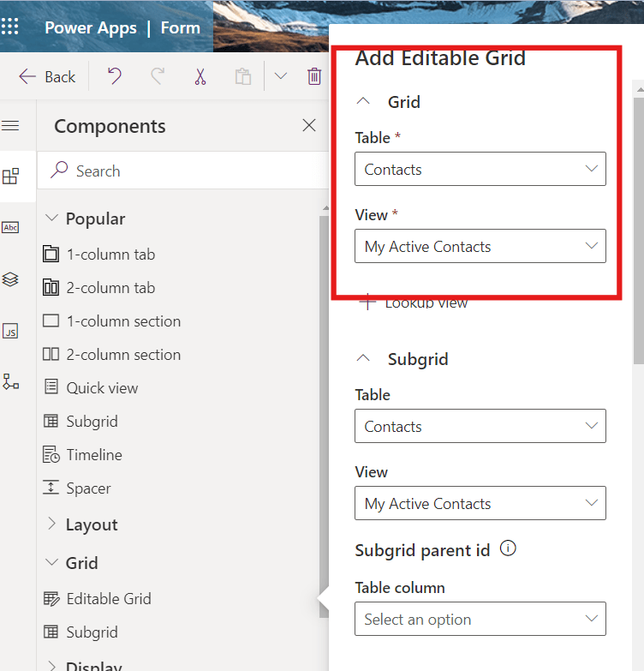Click the Cut scissors icon
This screenshot has width=644, height=671.
click(200, 76)
